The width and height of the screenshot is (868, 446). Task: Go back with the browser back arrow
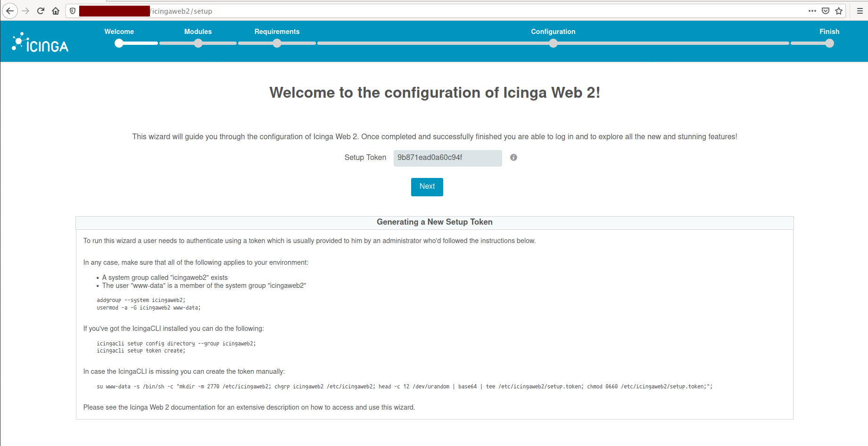(x=10, y=11)
